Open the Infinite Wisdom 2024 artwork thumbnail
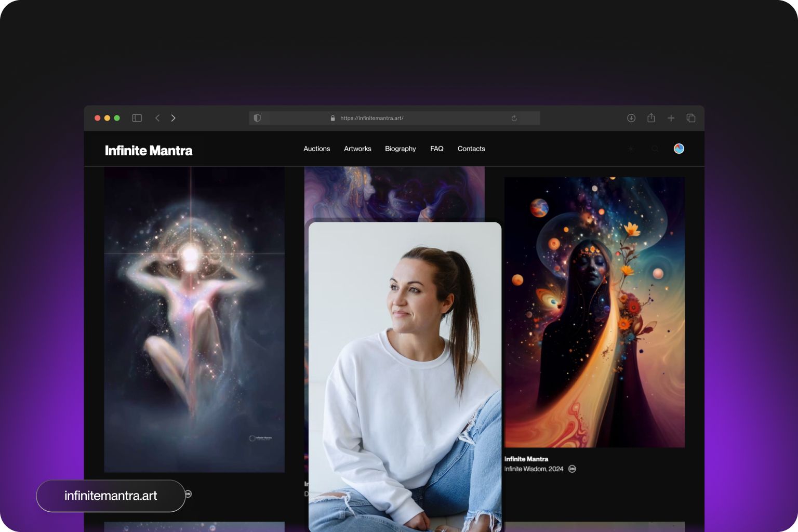Screen dimensions: 798x532 [594, 312]
